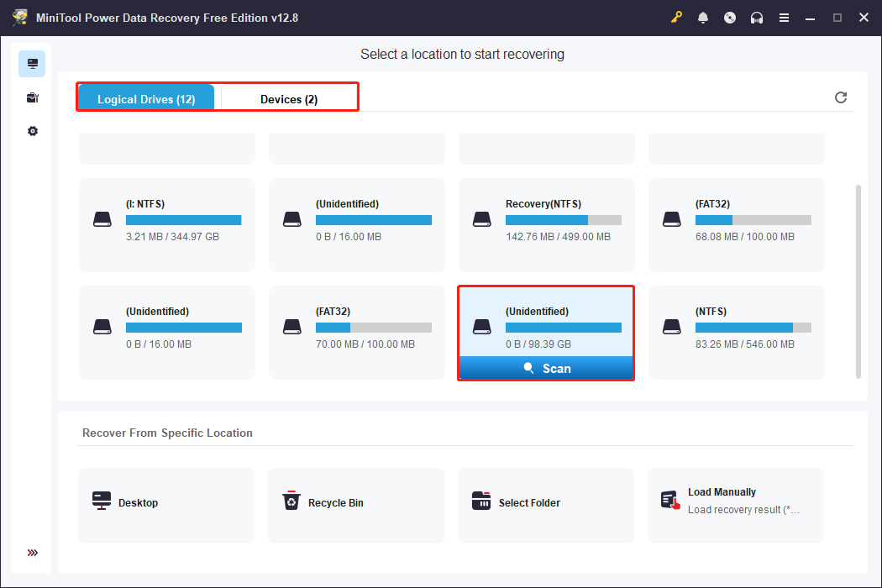Click the MiniTool logo in title bar
The width and height of the screenshot is (882, 588).
click(x=18, y=17)
